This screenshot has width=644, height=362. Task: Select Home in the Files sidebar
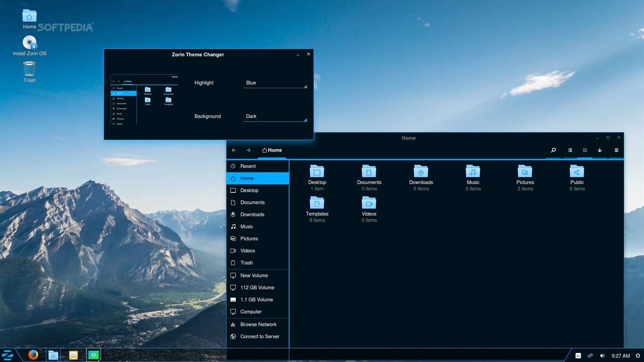[258, 178]
